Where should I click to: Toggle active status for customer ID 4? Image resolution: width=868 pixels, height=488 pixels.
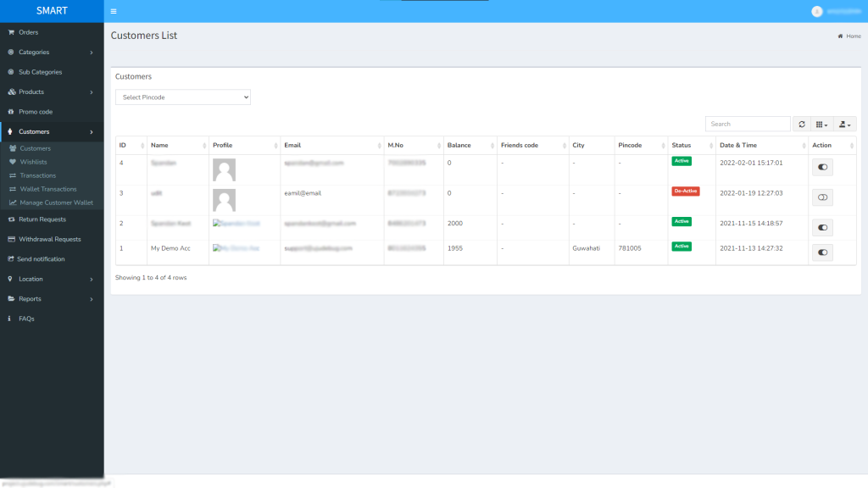(821, 167)
